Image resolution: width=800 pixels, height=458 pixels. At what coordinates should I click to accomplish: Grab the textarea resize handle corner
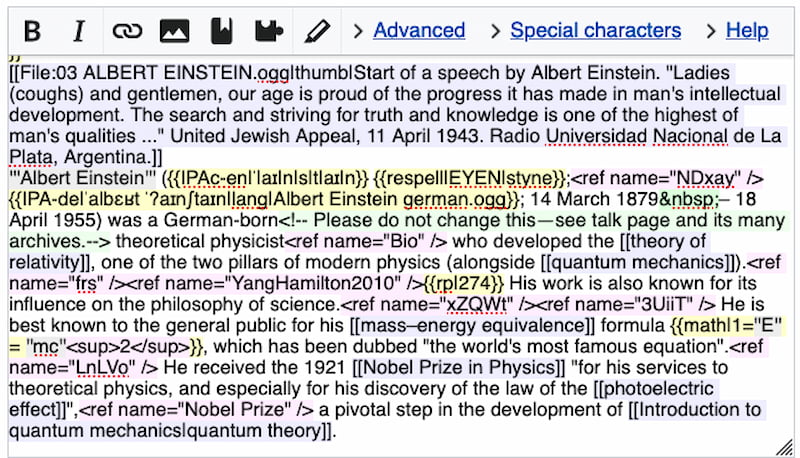click(x=784, y=447)
